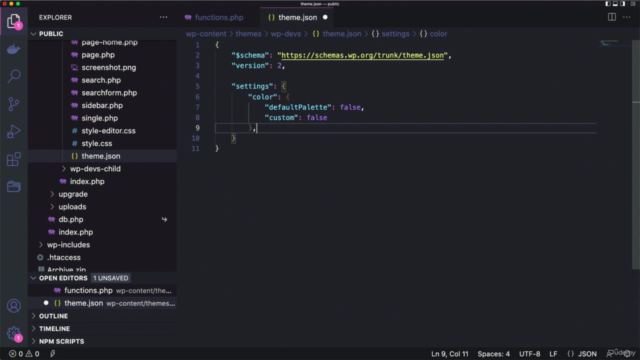Open editor more actions ellipsis
The height and width of the screenshot is (360, 640).
pyautogui.click(x=627, y=17)
